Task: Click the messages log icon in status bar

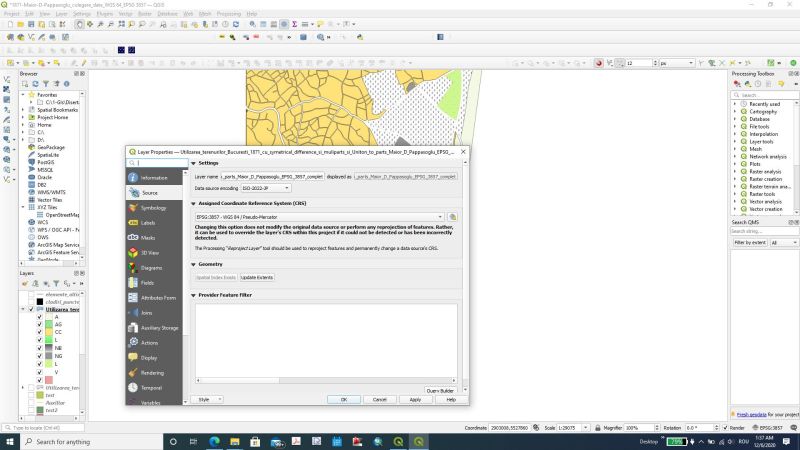Action: 793,428
